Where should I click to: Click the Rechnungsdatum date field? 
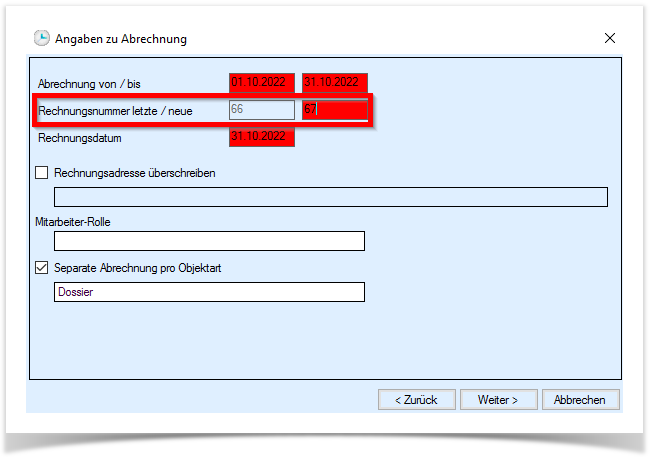point(262,137)
